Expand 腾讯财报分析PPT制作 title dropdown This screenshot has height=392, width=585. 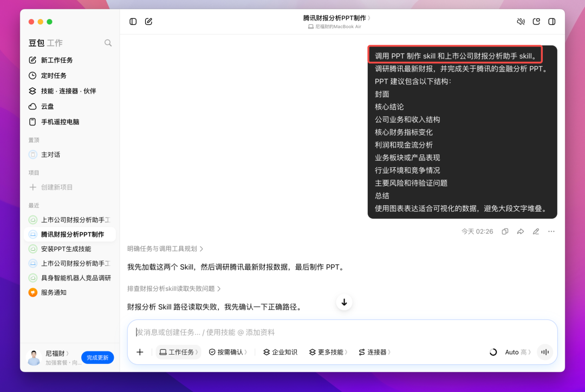[336, 18]
